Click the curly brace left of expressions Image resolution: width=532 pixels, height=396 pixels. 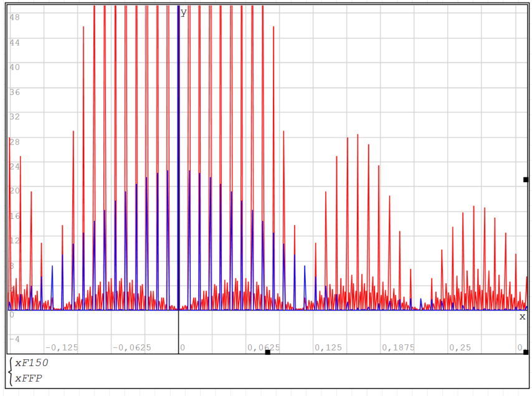click(11, 370)
